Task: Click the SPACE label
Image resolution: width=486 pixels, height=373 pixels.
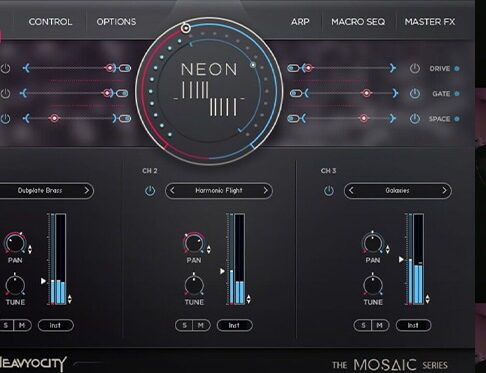Action: [x=439, y=119]
